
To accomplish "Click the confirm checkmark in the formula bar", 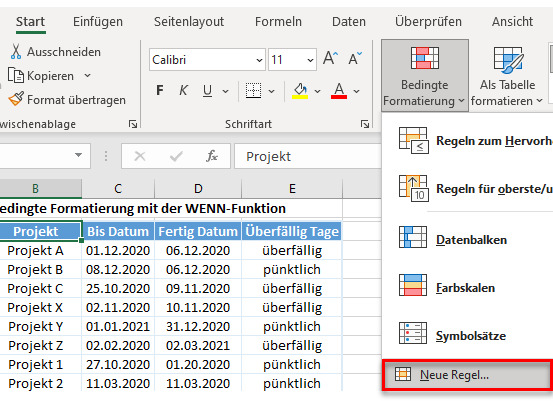I will click(x=176, y=156).
